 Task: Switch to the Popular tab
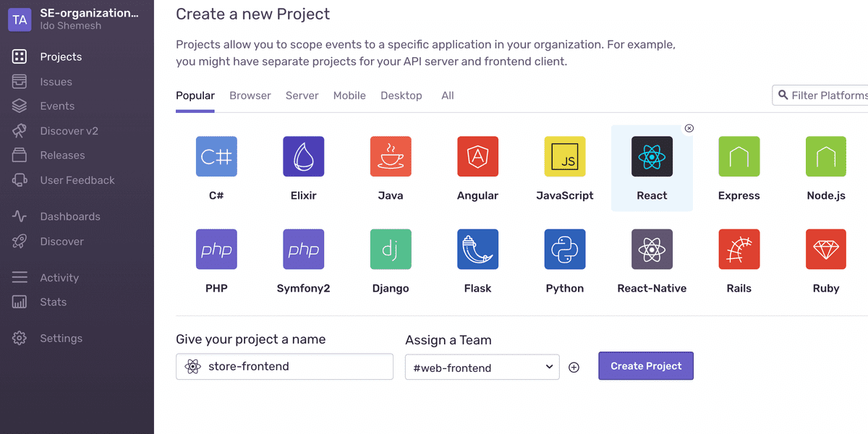195,95
